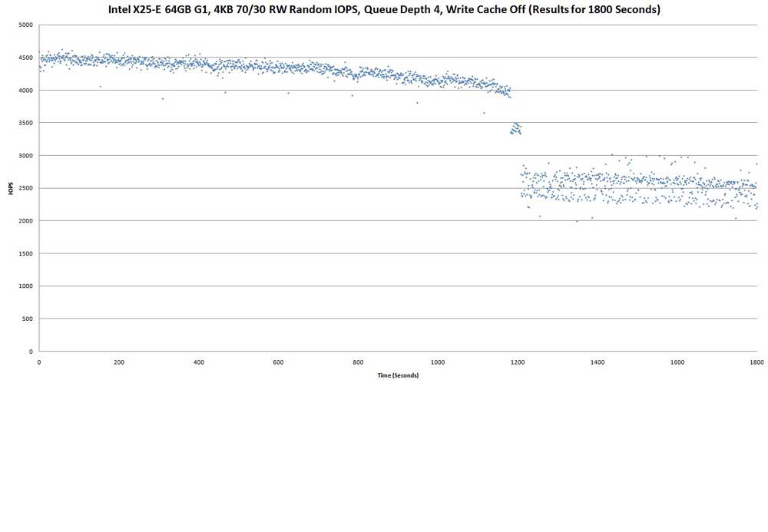Click the 1600 x-axis tick label

[677, 362]
